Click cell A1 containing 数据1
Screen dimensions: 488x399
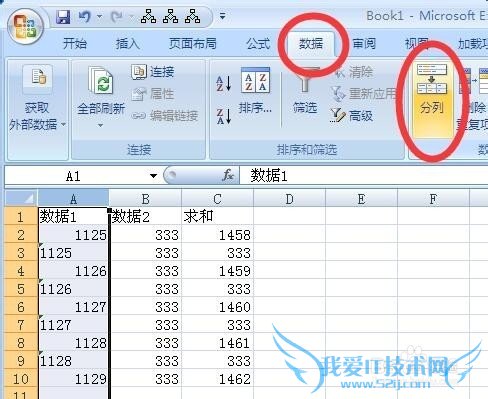73,217
